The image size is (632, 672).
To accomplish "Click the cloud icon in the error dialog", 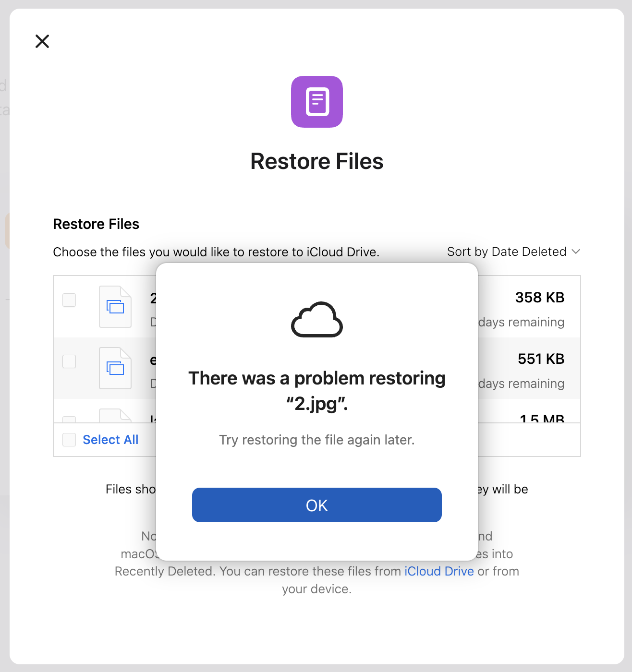I will pyautogui.click(x=316, y=320).
